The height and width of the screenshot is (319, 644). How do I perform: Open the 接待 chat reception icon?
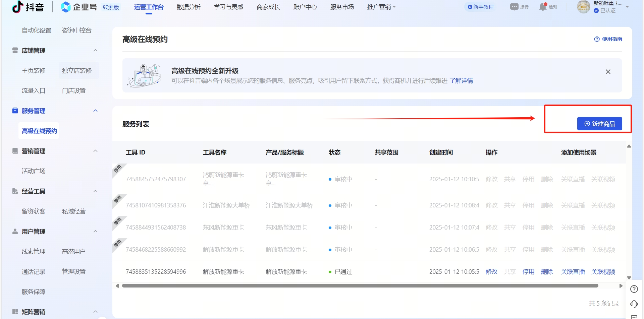click(x=519, y=7)
